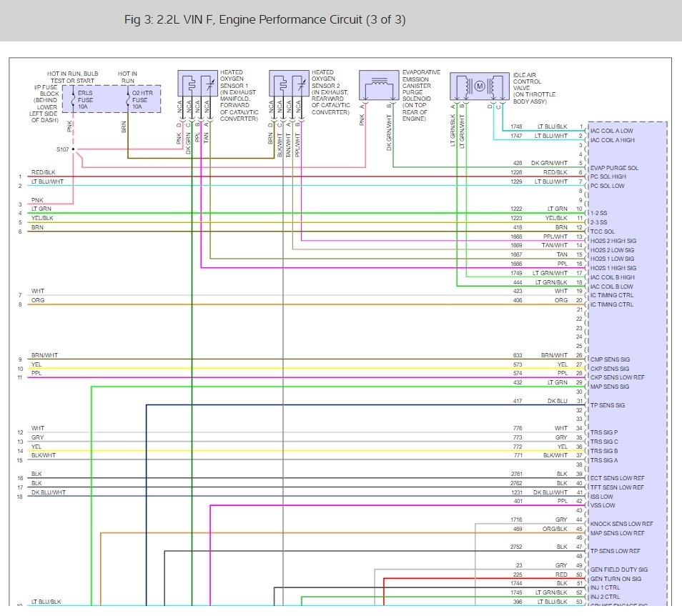Click the EVAP PURGE SOL pin label

[x=614, y=168]
